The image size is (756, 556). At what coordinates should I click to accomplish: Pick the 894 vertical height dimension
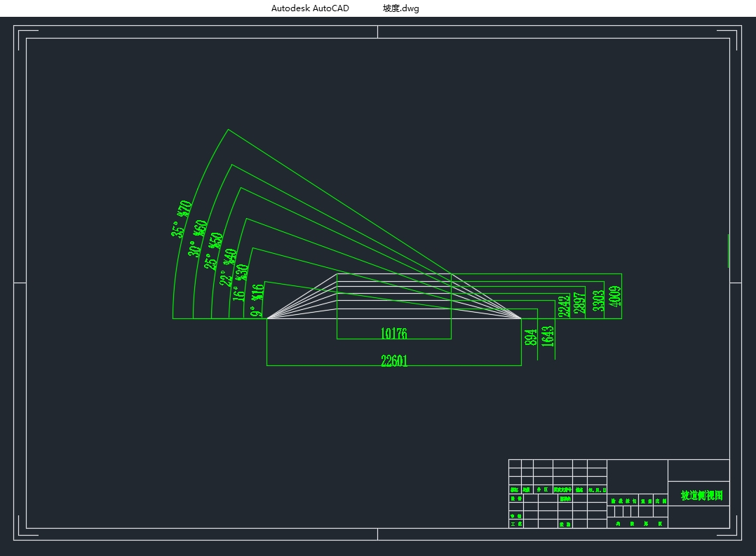click(531, 337)
